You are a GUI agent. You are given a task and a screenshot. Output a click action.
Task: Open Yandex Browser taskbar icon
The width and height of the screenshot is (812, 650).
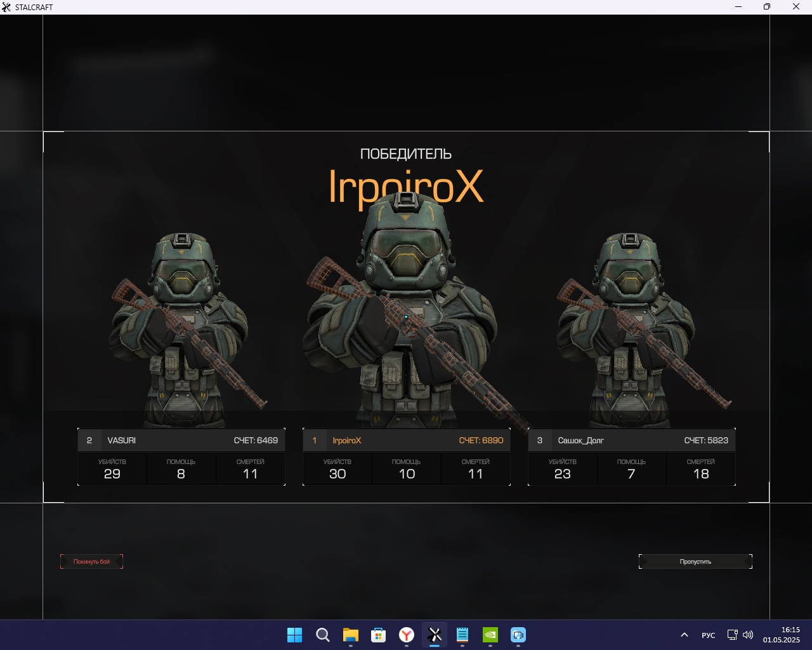(407, 635)
